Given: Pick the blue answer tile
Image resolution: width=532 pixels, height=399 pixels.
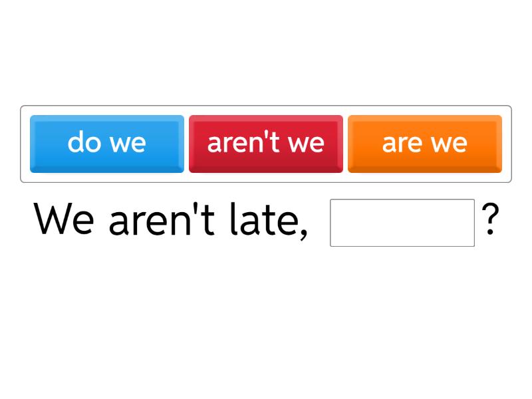Looking at the screenshot, I should click(107, 144).
